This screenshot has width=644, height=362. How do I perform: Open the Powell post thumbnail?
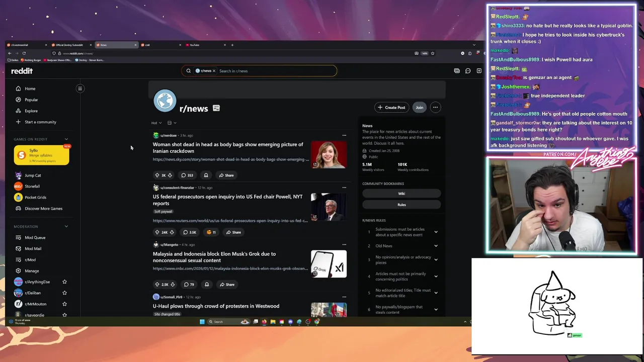[329, 207]
